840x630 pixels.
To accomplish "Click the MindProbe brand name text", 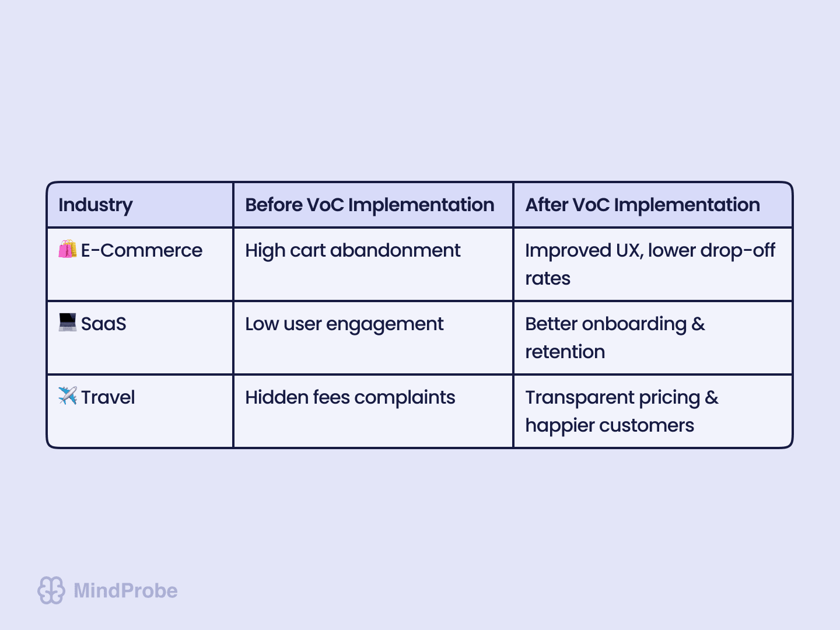I will click(125, 591).
